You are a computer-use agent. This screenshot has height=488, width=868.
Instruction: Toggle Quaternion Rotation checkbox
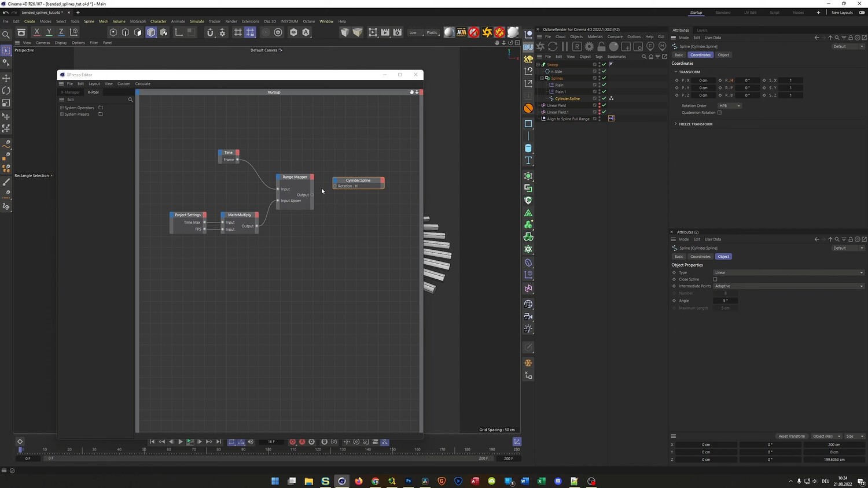pyautogui.click(x=719, y=113)
